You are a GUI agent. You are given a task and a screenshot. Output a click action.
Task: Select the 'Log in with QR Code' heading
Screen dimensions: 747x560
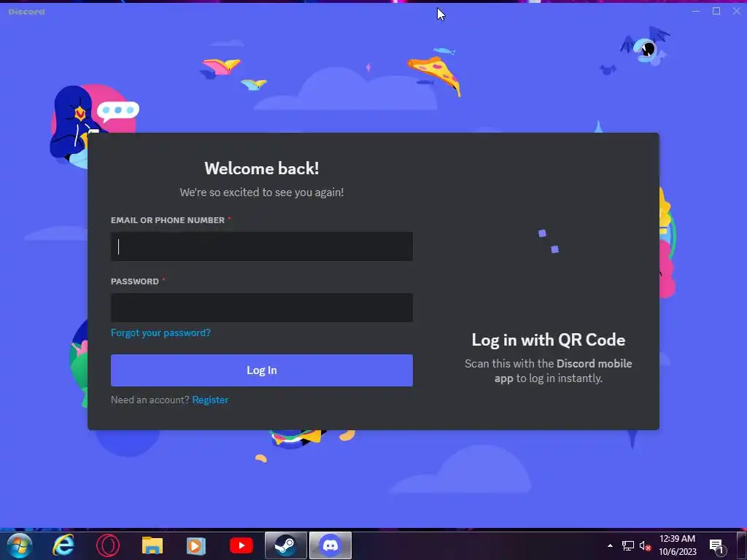point(549,340)
